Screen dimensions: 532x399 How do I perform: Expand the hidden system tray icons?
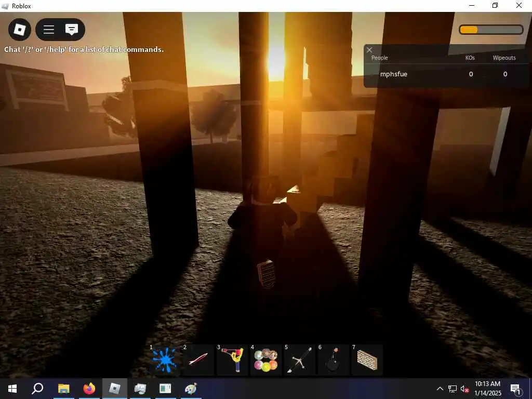440,389
